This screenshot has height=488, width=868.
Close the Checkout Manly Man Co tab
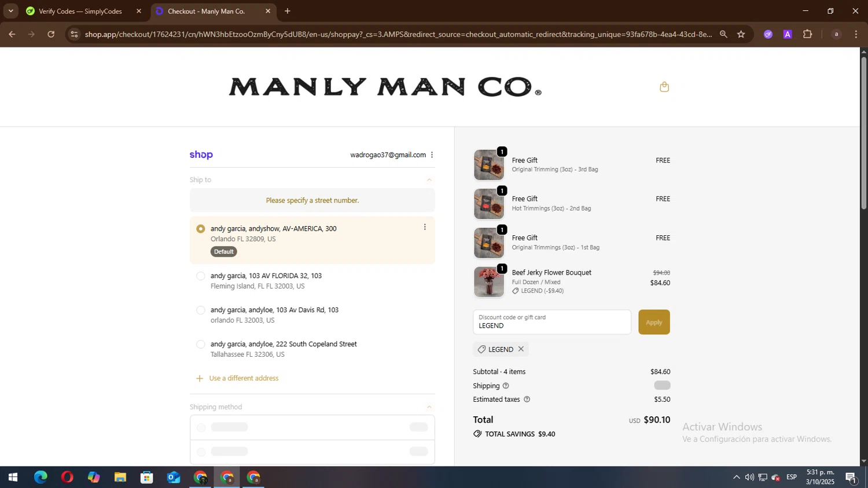[x=268, y=11]
